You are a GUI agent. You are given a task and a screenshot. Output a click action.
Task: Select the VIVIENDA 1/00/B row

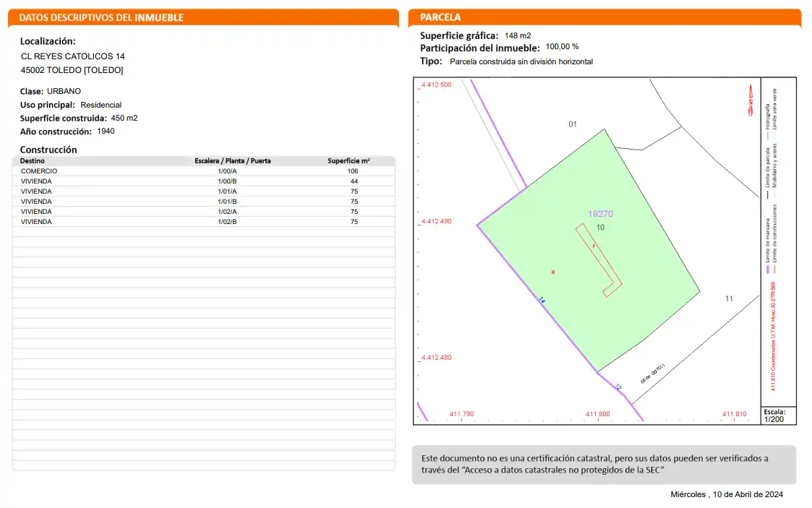203,181
